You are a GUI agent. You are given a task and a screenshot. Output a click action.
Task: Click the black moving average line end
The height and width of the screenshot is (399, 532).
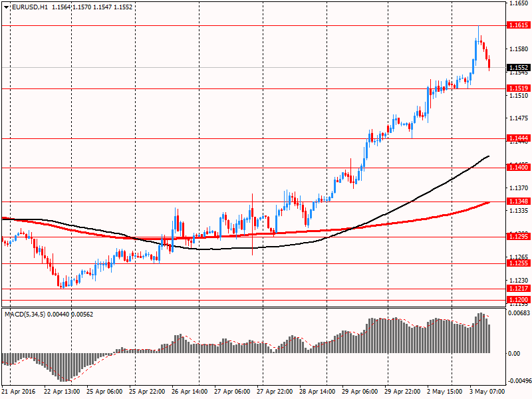tap(488, 156)
